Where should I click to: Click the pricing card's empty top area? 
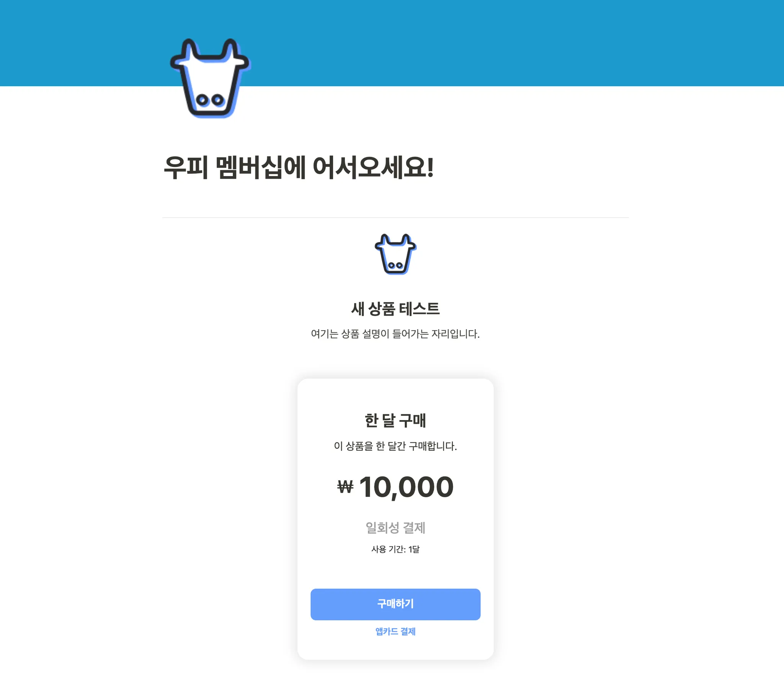395,395
